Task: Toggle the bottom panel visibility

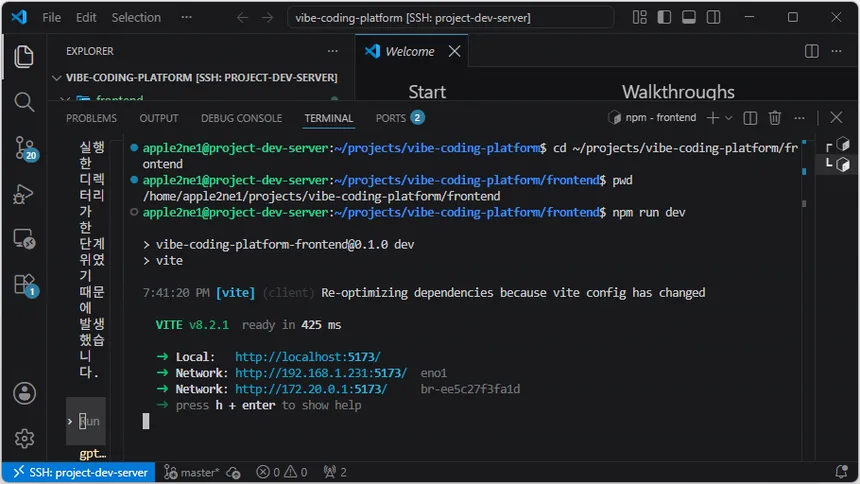Action: tap(689, 18)
